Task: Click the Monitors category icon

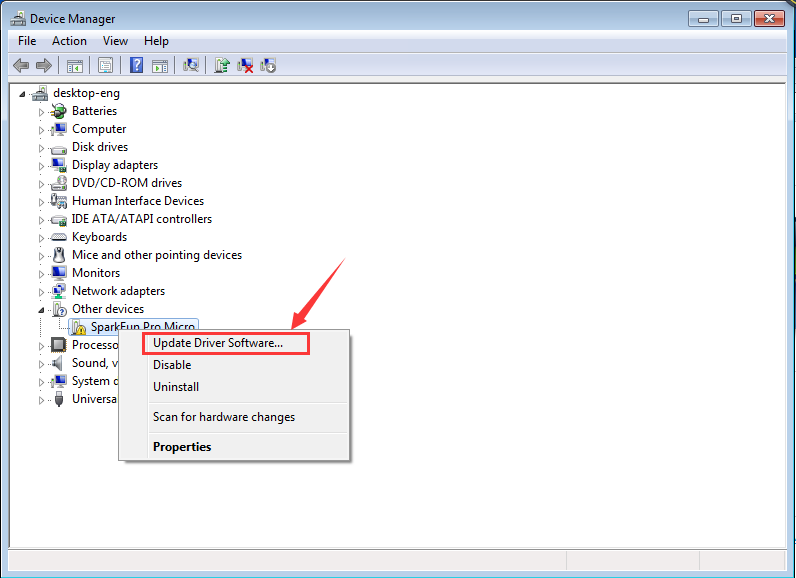Action: [x=59, y=273]
